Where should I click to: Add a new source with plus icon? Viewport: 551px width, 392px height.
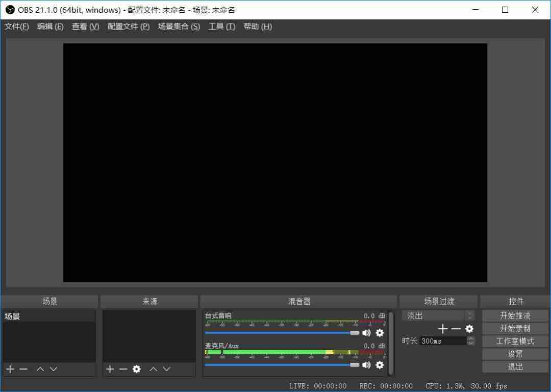(x=110, y=369)
